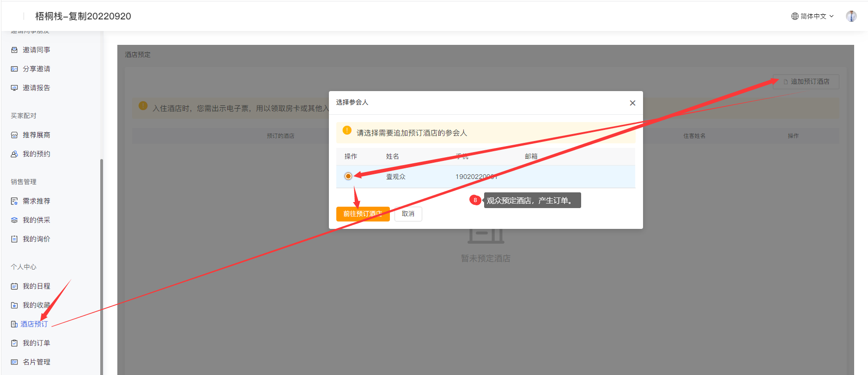Open the user avatar in header
Screen dimensions: 868x375
[851, 16]
